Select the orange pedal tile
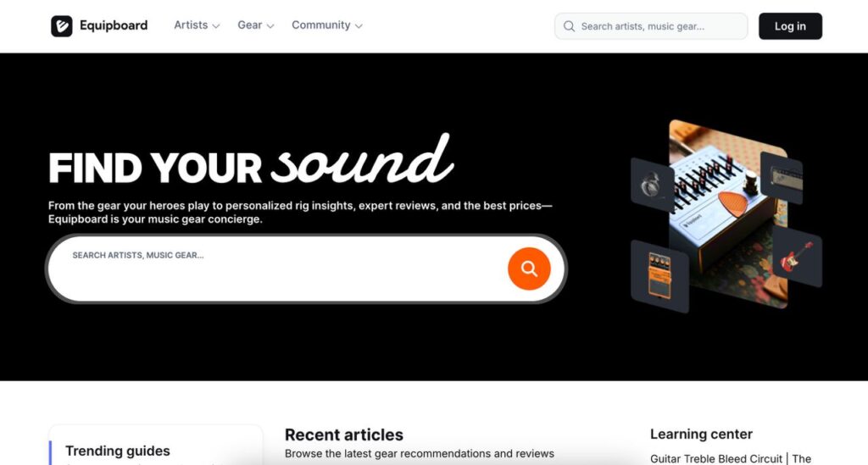868x465 pixels. pyautogui.click(x=659, y=276)
